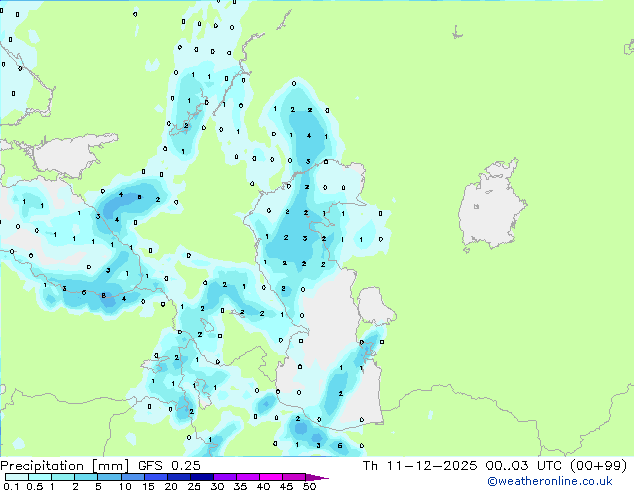Click the 15–20 mm blue legend swatch

156,477
